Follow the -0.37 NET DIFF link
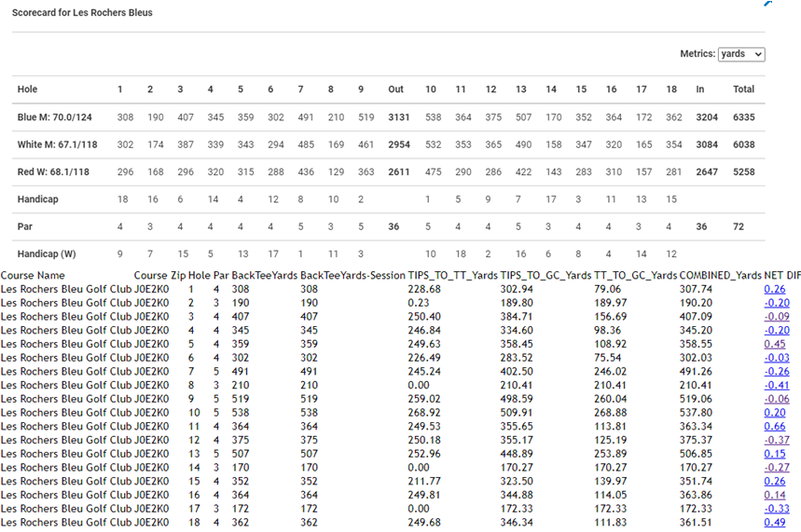 point(777,440)
